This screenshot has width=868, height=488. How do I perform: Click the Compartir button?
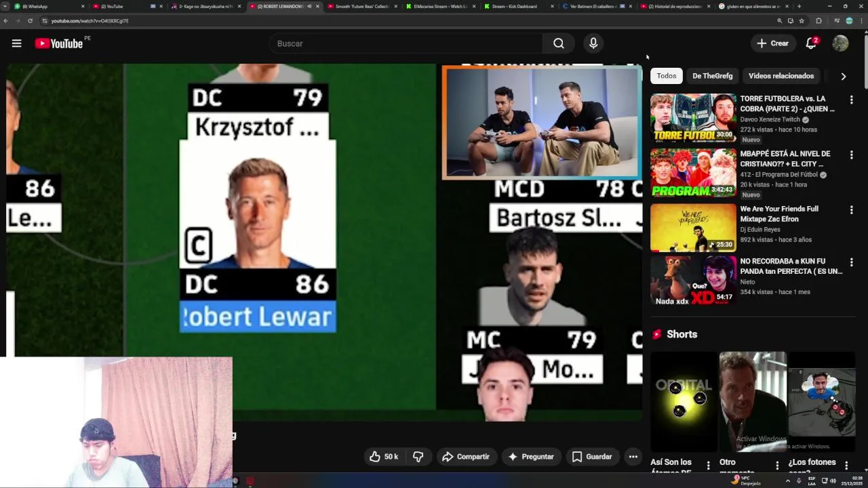click(x=466, y=457)
